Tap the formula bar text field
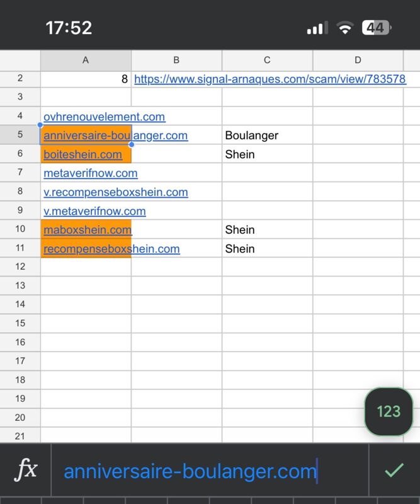The image size is (420, 504). coord(209,471)
